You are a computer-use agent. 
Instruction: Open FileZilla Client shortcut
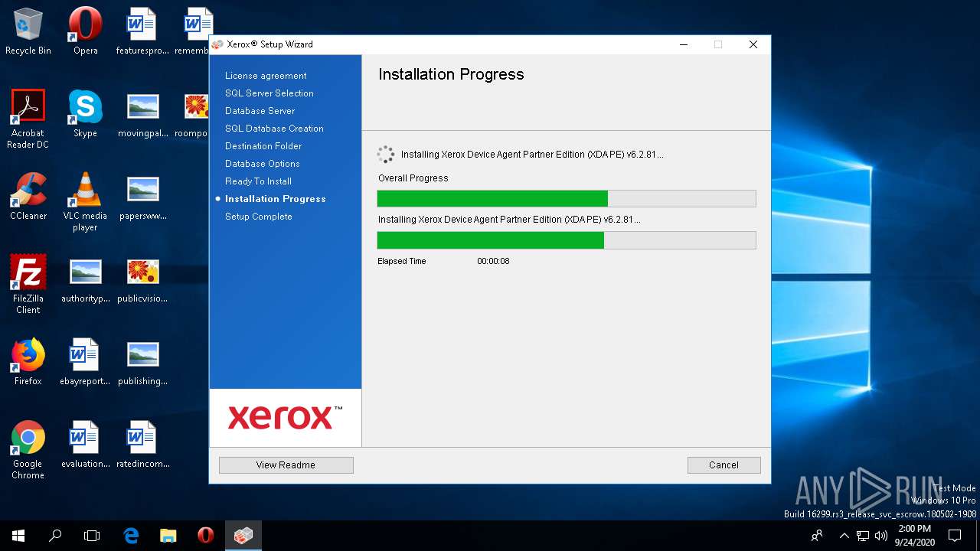[28, 285]
